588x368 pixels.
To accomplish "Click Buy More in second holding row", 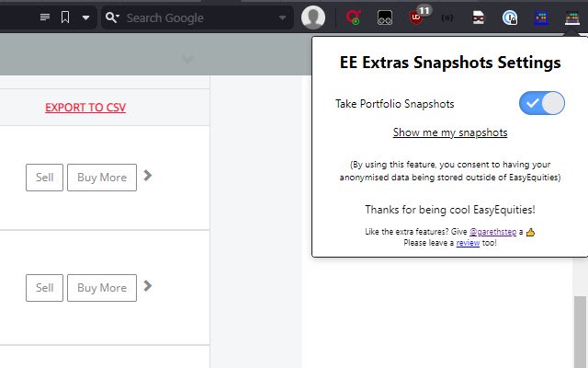I will tap(102, 288).
